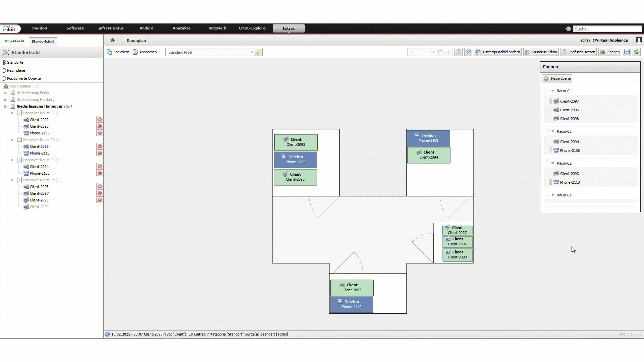Collapse the Raum-03 layer group
Viewport: 644px width, 362px height.
(553, 131)
